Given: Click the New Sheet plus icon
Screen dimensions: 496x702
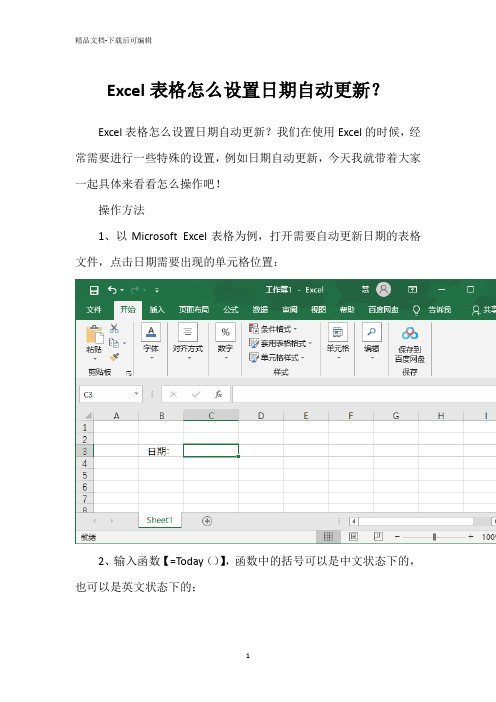Looking at the screenshot, I should pyautogui.click(x=207, y=521).
